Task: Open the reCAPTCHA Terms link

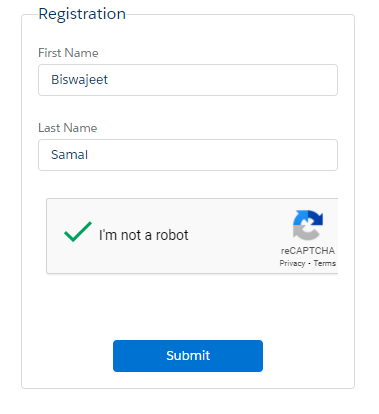Action: click(324, 263)
